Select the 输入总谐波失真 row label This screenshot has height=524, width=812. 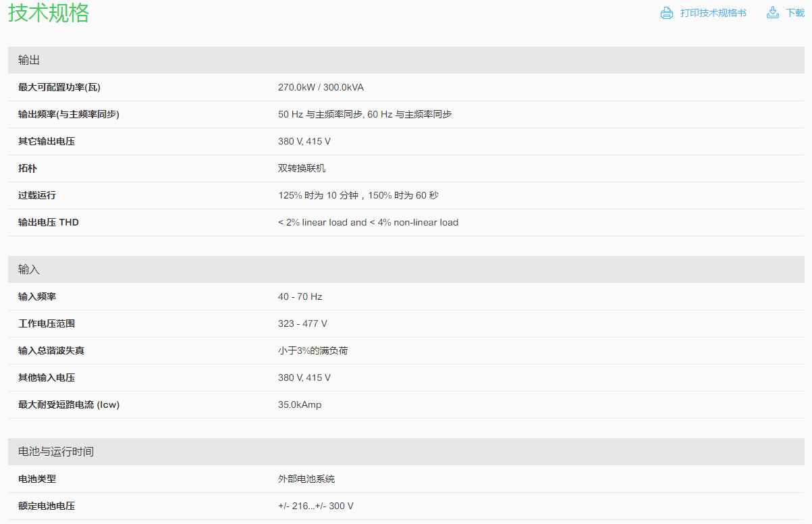click(51, 350)
